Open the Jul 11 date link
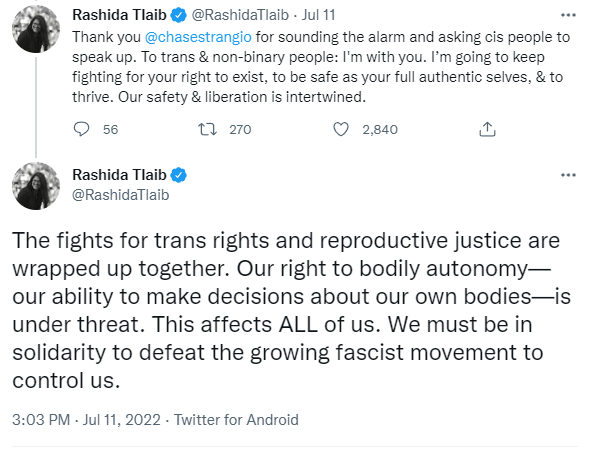 click(318, 15)
